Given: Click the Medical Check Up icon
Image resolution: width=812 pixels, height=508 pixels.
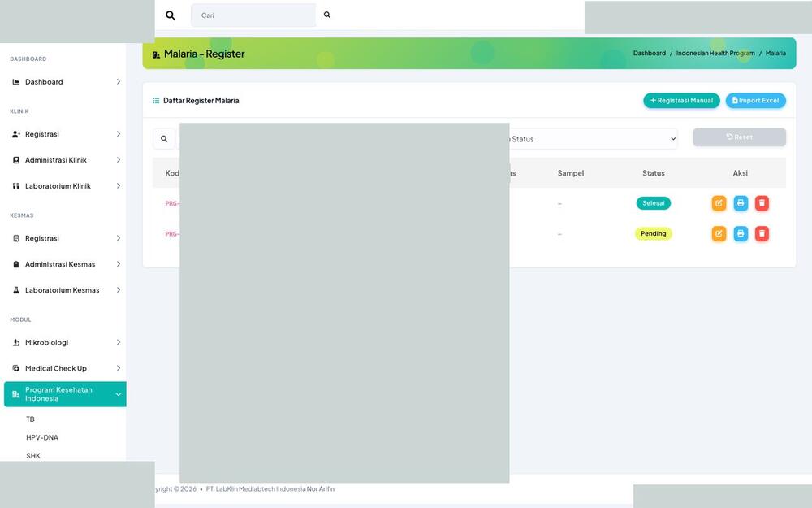Looking at the screenshot, I should [16, 368].
